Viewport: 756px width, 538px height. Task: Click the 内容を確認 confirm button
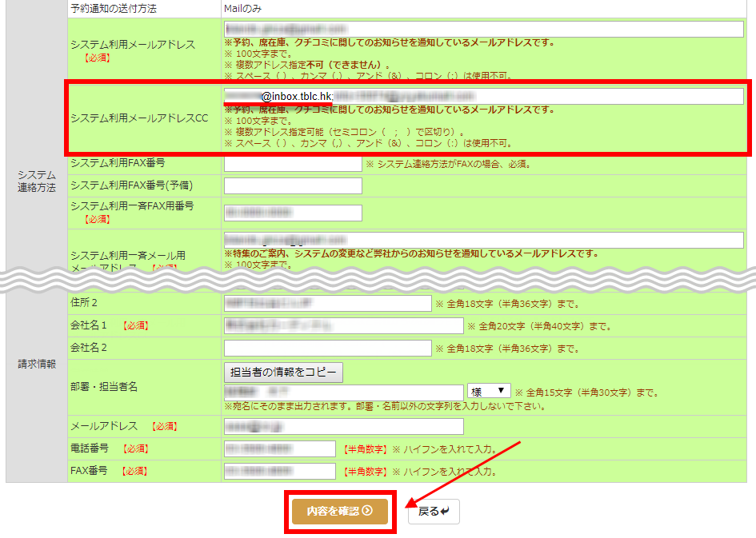coord(340,511)
